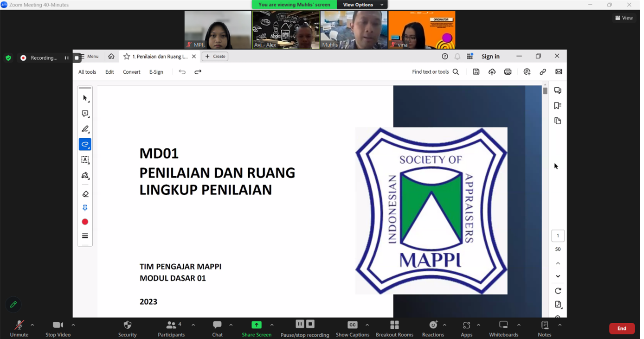Open the Create new tab
644x339 pixels.
pyautogui.click(x=215, y=56)
